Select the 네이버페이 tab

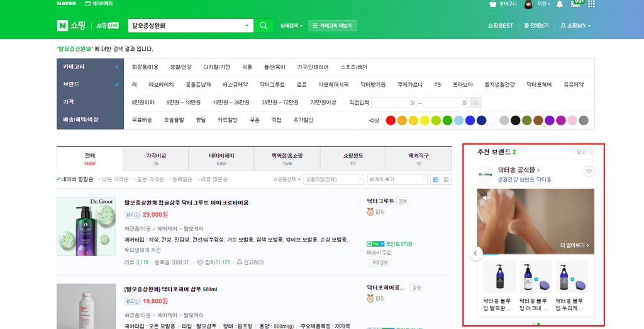221,159
